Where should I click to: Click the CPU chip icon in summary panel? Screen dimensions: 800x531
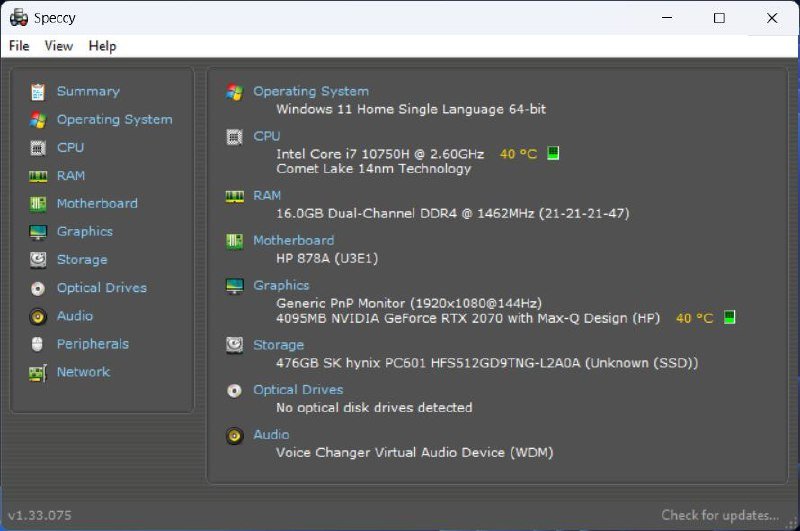tap(235, 137)
